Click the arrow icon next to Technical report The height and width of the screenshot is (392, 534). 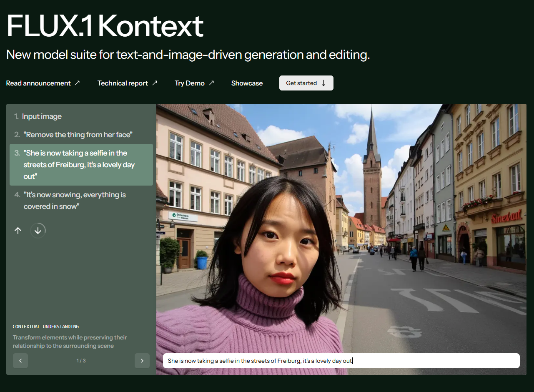(x=155, y=83)
